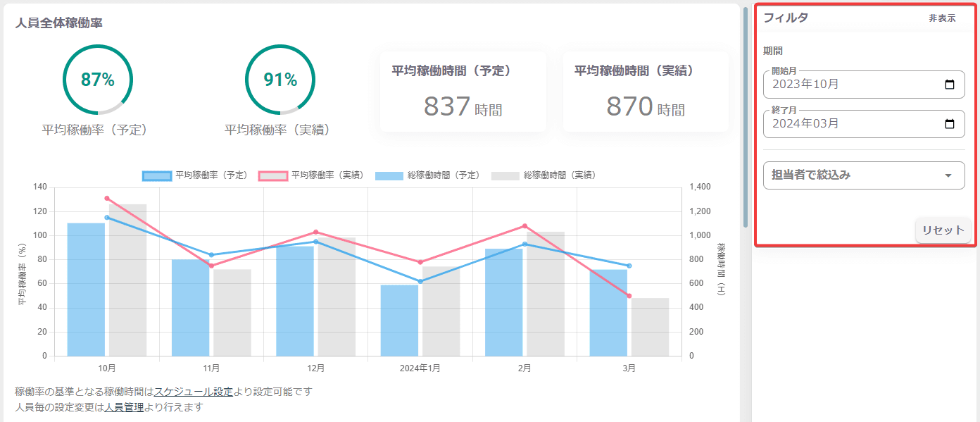Click the pink actual-rate point at 2月

pos(524,226)
